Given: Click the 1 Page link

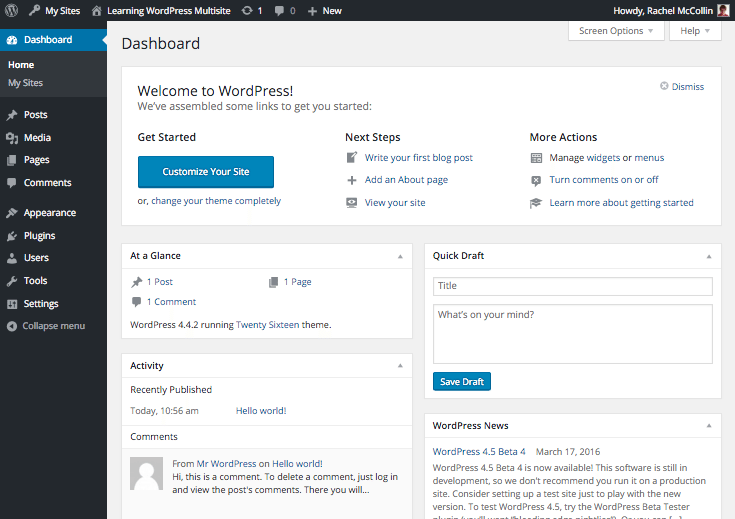Looking at the screenshot, I should click(298, 282).
